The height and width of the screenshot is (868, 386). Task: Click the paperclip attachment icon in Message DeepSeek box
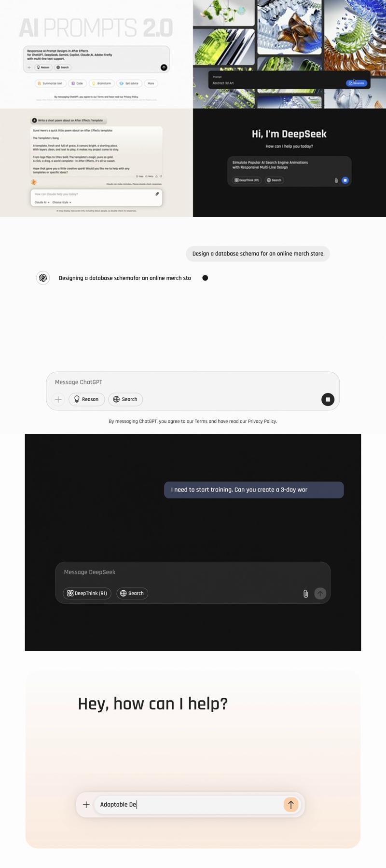tap(305, 594)
